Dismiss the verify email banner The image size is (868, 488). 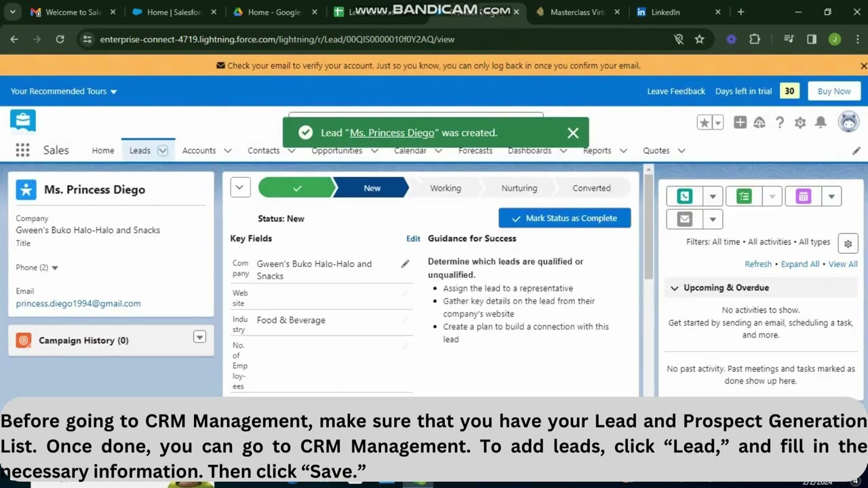(863, 66)
